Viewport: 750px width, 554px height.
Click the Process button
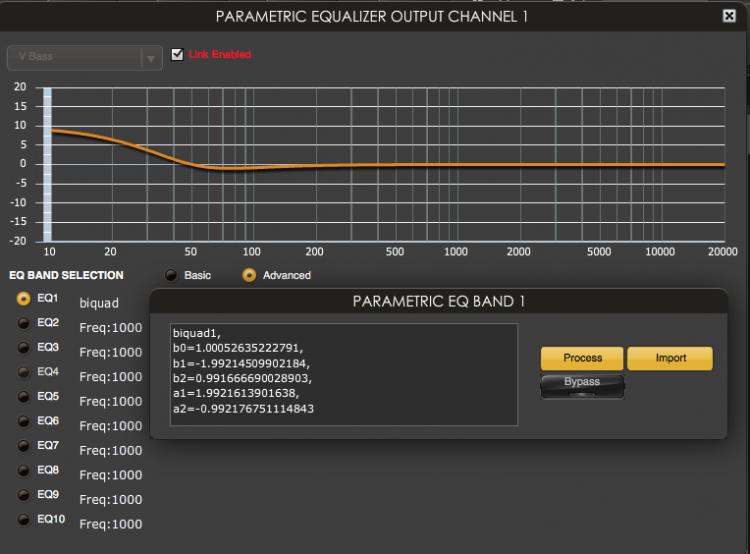coord(582,358)
